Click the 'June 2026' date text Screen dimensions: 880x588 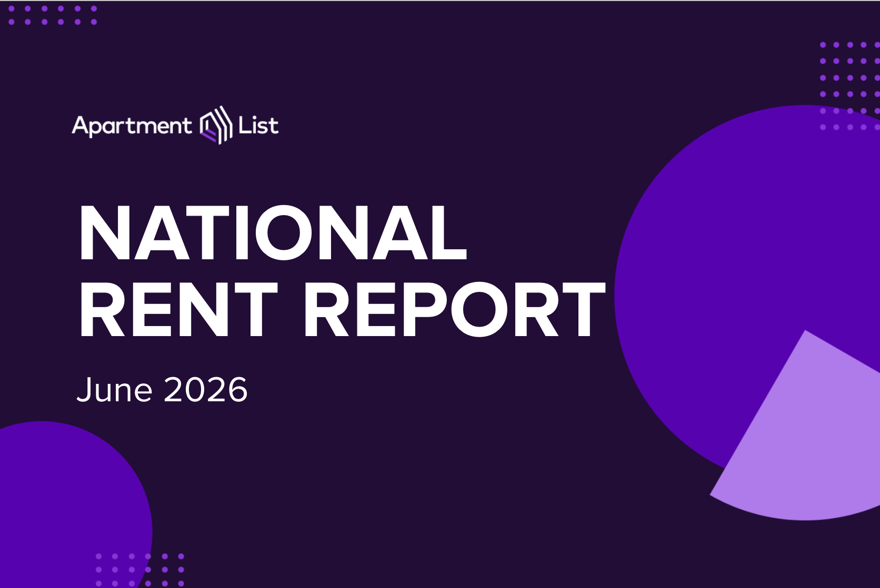[x=162, y=390]
